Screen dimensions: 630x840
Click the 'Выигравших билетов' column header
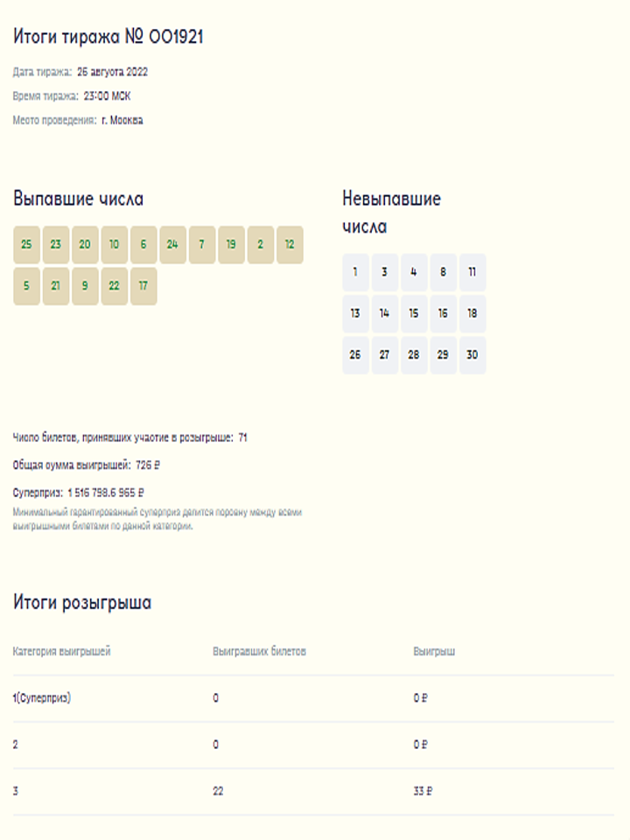(x=259, y=652)
